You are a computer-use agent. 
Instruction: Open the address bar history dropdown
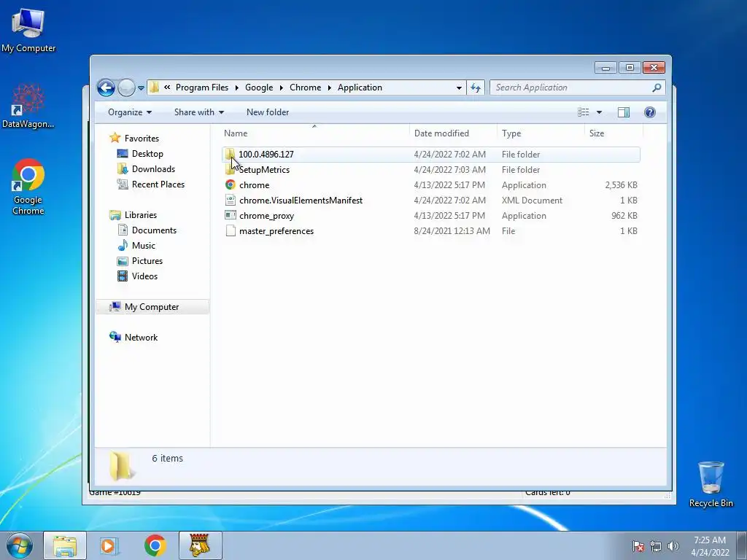(x=459, y=87)
